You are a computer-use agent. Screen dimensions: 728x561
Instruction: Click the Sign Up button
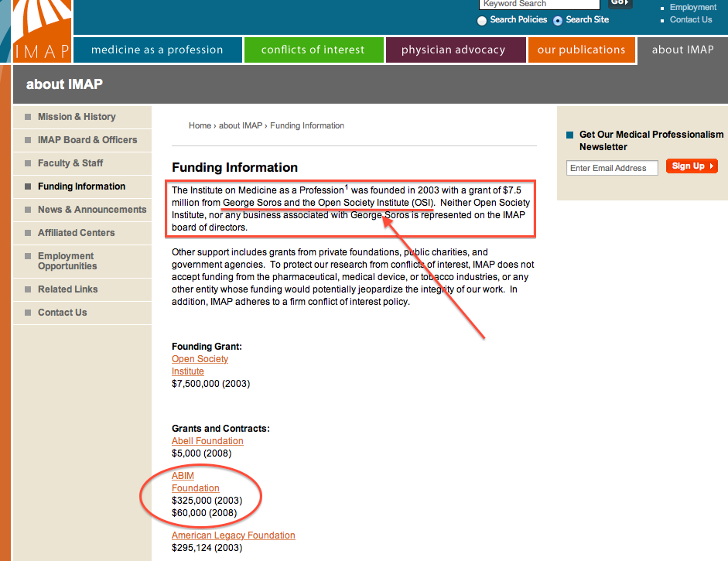(x=692, y=166)
